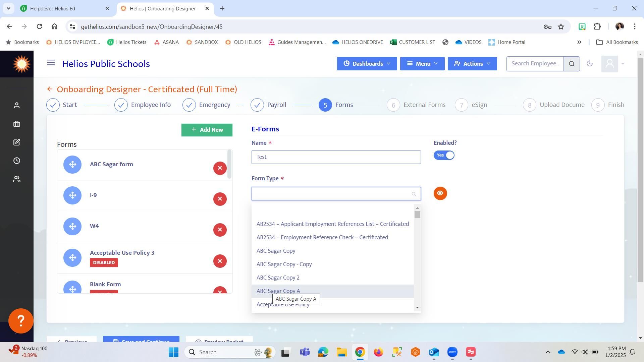
Task: Go to the External Forms step
Action: click(x=416, y=105)
